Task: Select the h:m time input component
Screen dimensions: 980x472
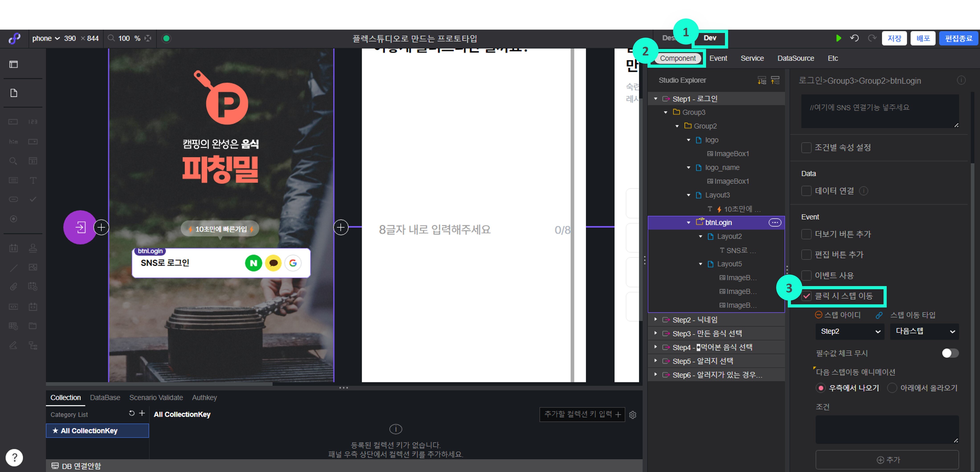Action: 13,141
